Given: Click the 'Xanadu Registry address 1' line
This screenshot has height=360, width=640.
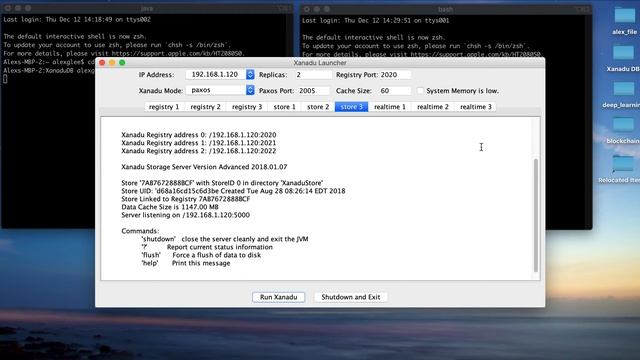Looking at the screenshot, I should point(198,143).
